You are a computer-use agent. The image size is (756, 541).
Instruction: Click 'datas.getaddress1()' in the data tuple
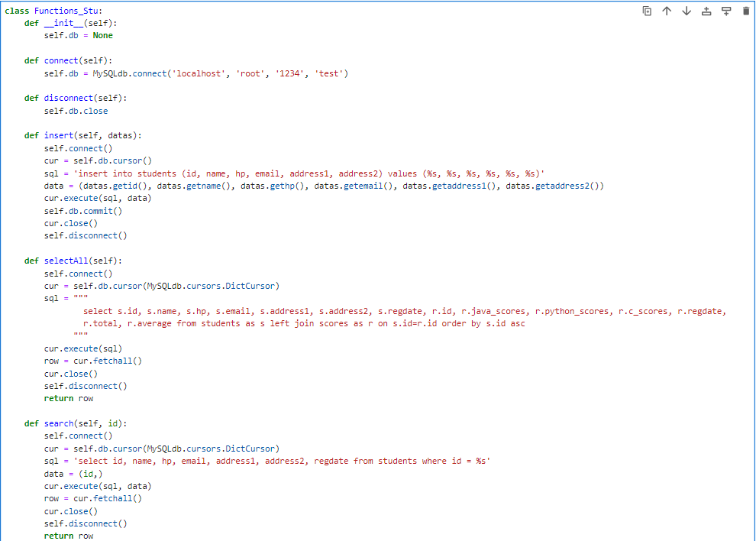(x=449, y=186)
